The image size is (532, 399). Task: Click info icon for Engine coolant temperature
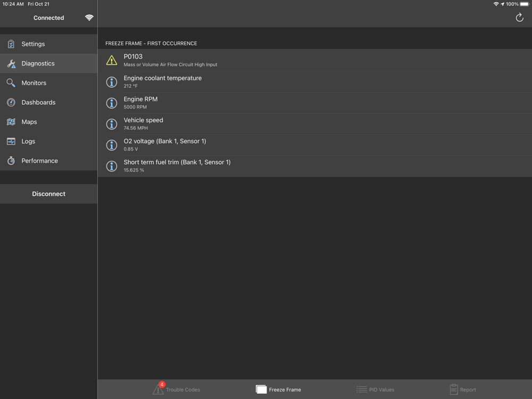[112, 82]
